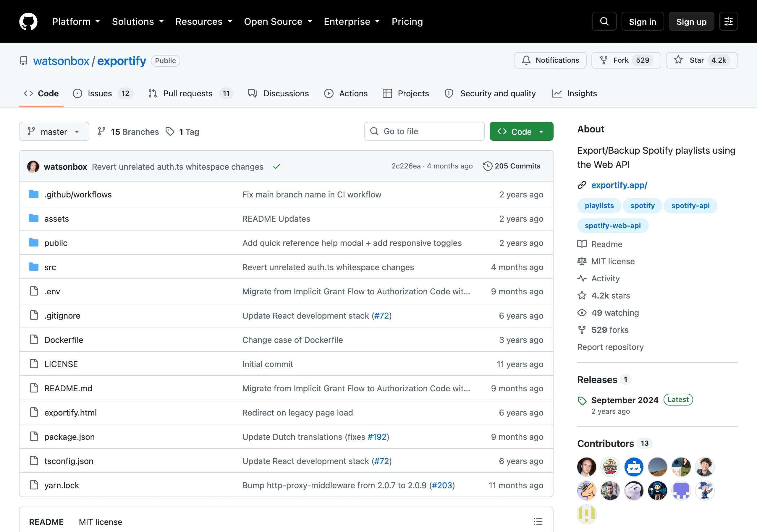This screenshot has width=757, height=532.
Task: Click the book icon next to Readme
Action: pyautogui.click(x=582, y=244)
